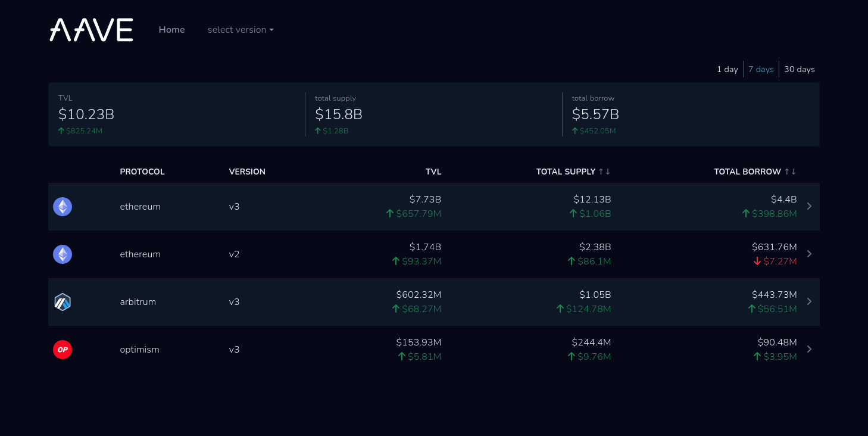Click green up arrow beside $825.24M
This screenshot has width=868, height=436.
tap(61, 130)
